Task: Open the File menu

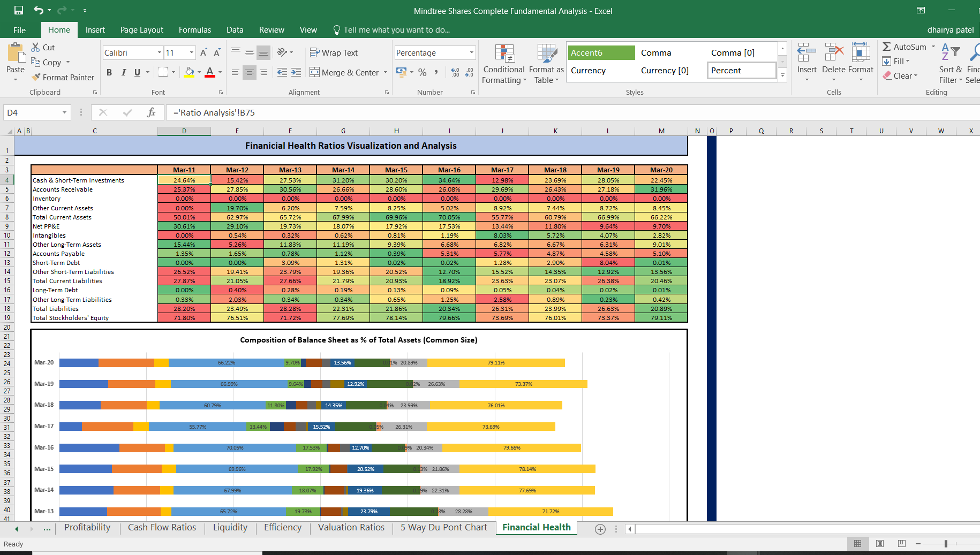Action: point(19,30)
